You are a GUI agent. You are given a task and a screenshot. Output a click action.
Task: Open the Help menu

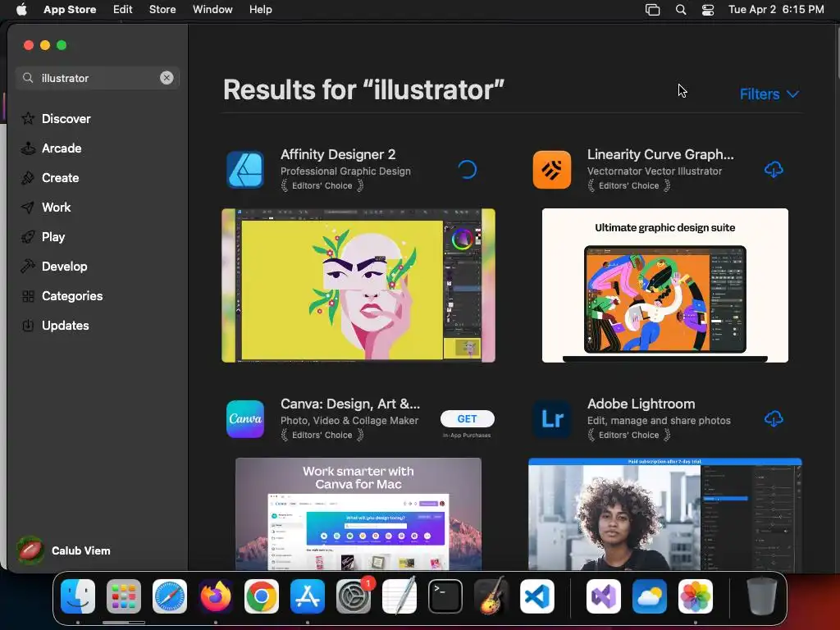(x=260, y=10)
